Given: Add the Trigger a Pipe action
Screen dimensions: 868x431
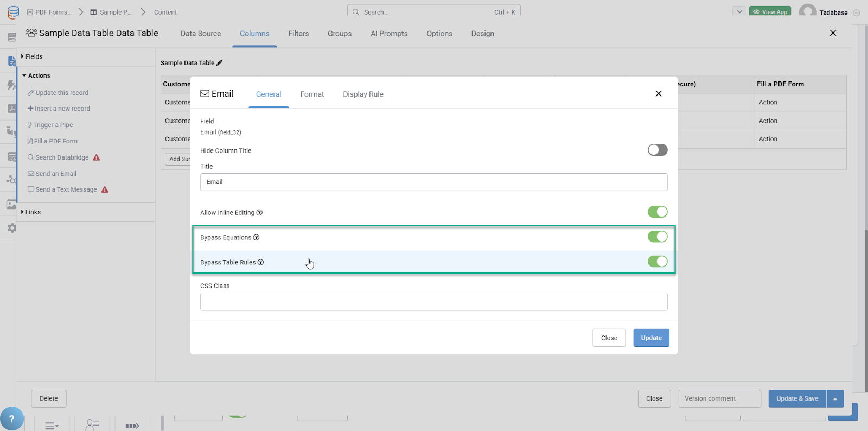Looking at the screenshot, I should [x=50, y=125].
